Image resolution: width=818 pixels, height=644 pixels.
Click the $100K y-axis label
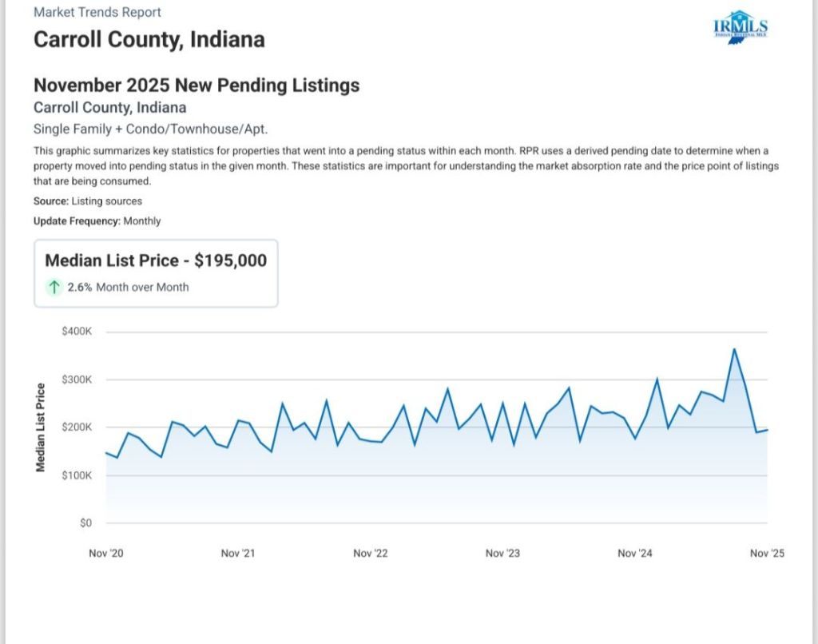coord(77,475)
